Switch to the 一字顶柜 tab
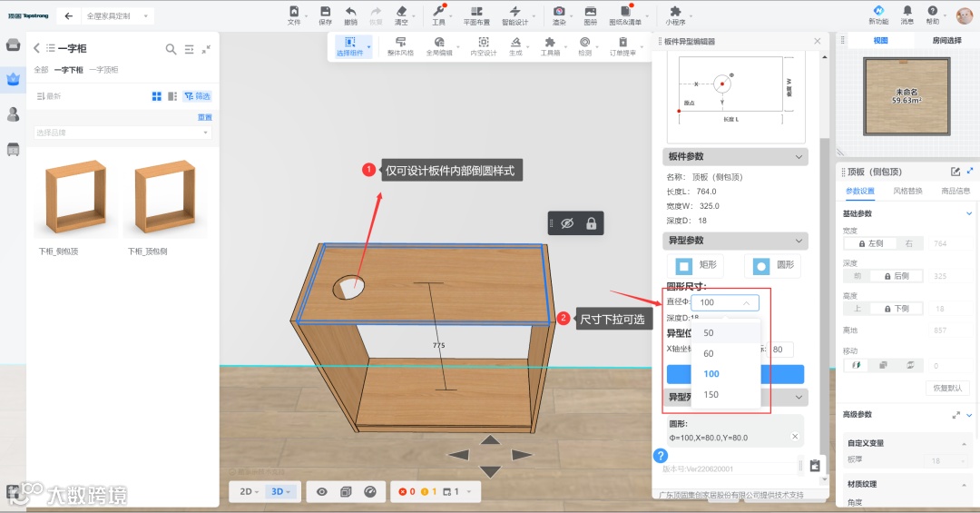Screen dimensions: 980x513 pyautogui.click(x=103, y=70)
